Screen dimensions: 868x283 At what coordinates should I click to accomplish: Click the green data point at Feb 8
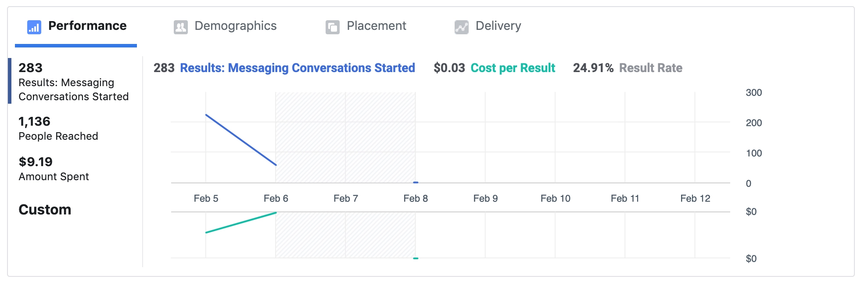coord(416,258)
